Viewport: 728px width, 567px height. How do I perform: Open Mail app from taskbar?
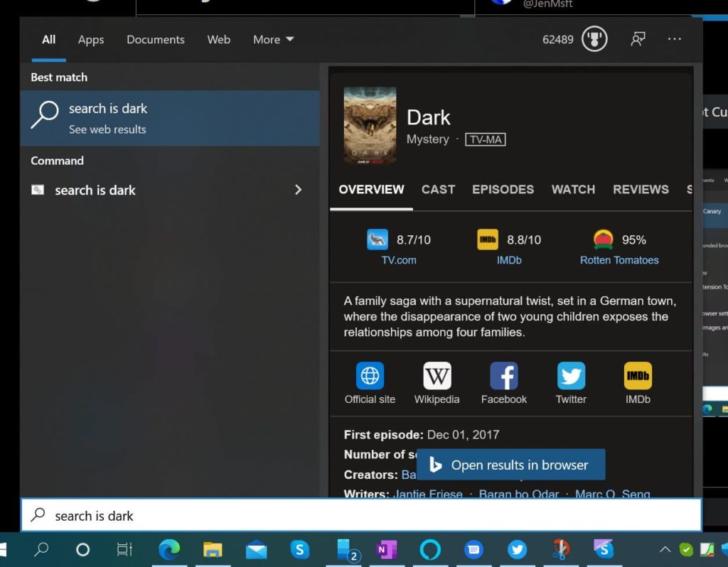256,550
